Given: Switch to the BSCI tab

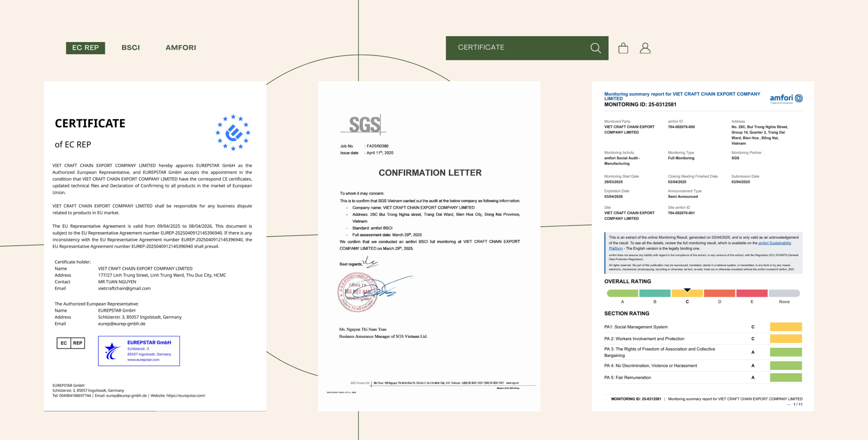Looking at the screenshot, I should click(131, 48).
